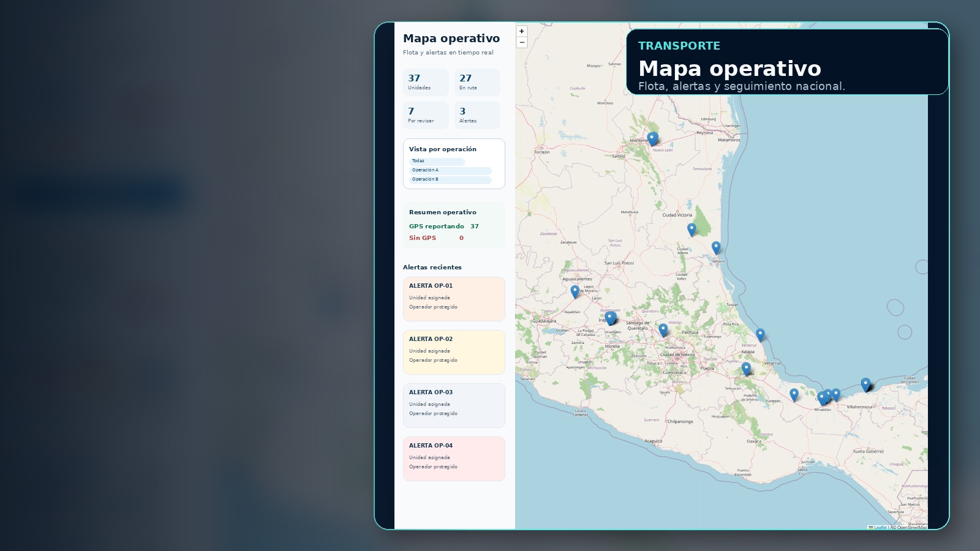The image size is (980, 551).
Task: Select the marker north of Villahermosa
Action: (x=865, y=384)
